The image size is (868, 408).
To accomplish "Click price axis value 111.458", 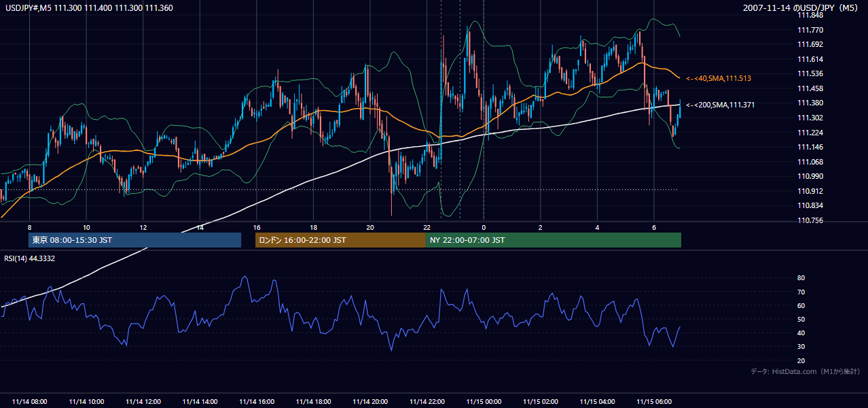I will point(810,88).
